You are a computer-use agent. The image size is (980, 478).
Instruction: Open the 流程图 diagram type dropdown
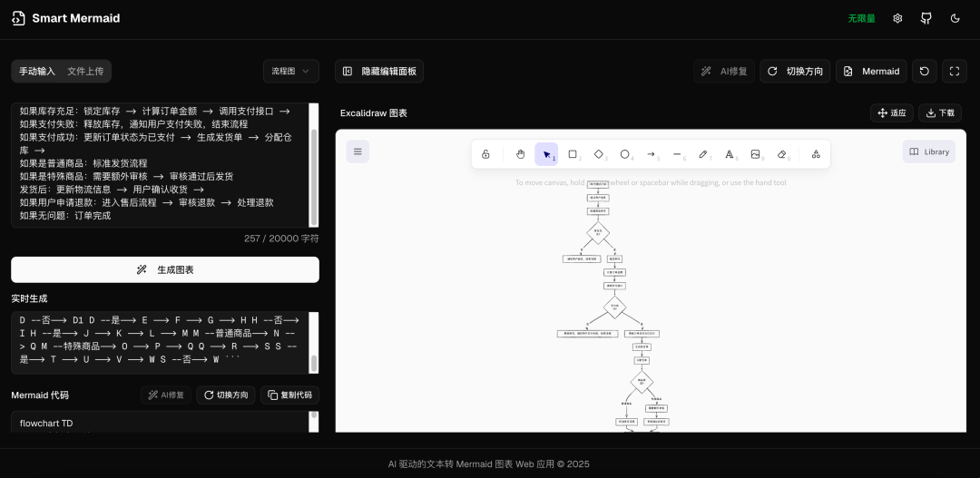click(x=291, y=72)
